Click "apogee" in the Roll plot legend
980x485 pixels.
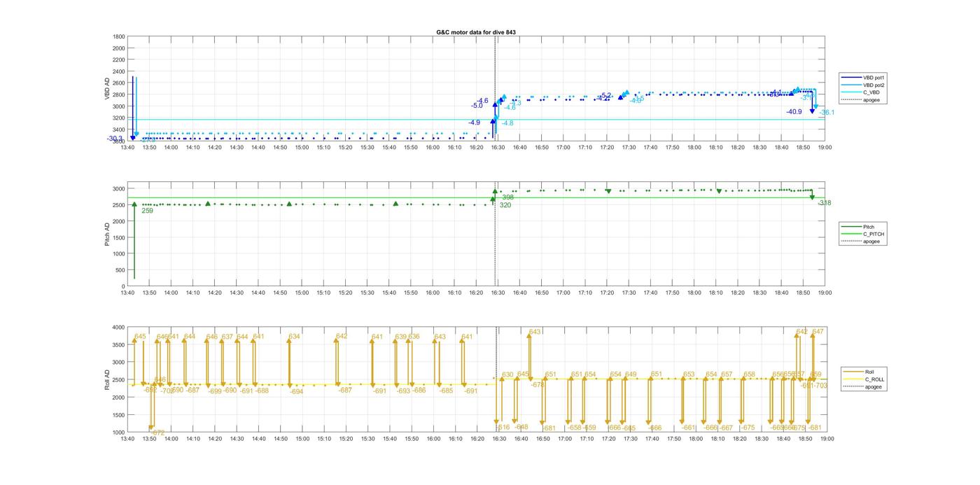[874, 387]
